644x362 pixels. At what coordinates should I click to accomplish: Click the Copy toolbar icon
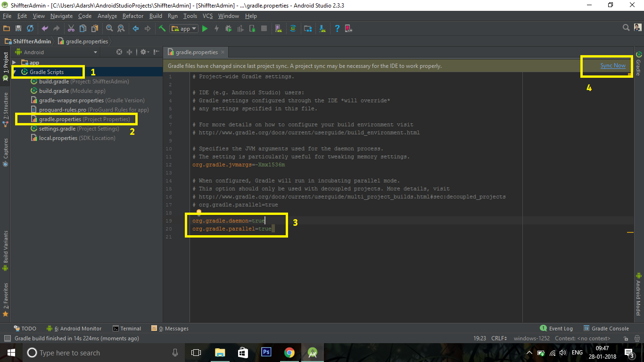83,29
